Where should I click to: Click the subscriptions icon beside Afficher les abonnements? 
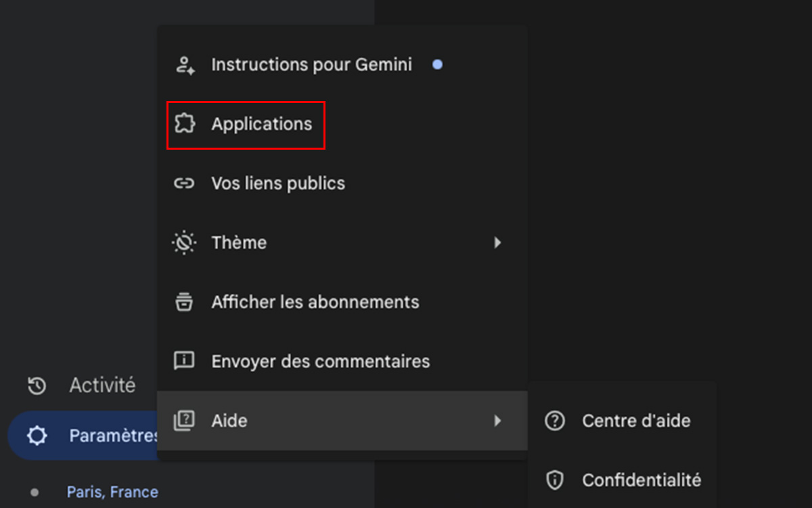[184, 302]
